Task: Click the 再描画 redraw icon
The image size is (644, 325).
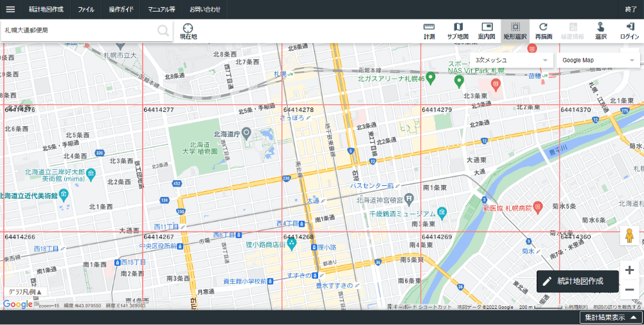Action: tap(543, 32)
